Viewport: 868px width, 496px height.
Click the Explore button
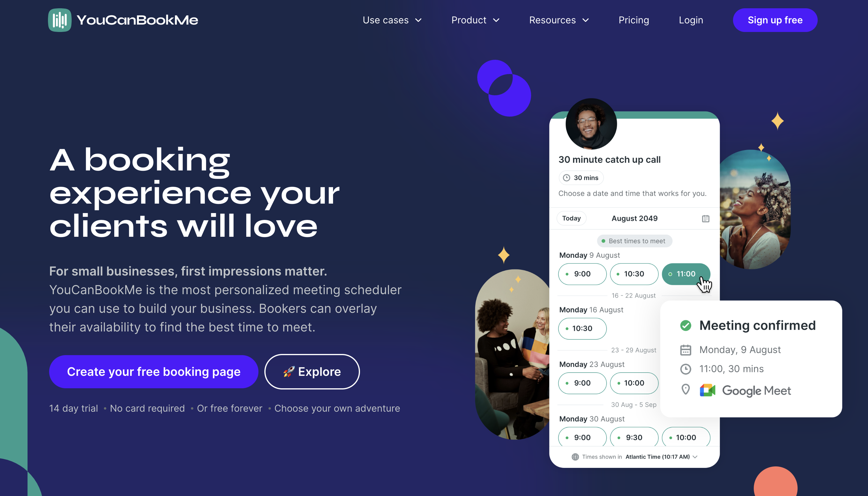pyautogui.click(x=312, y=371)
